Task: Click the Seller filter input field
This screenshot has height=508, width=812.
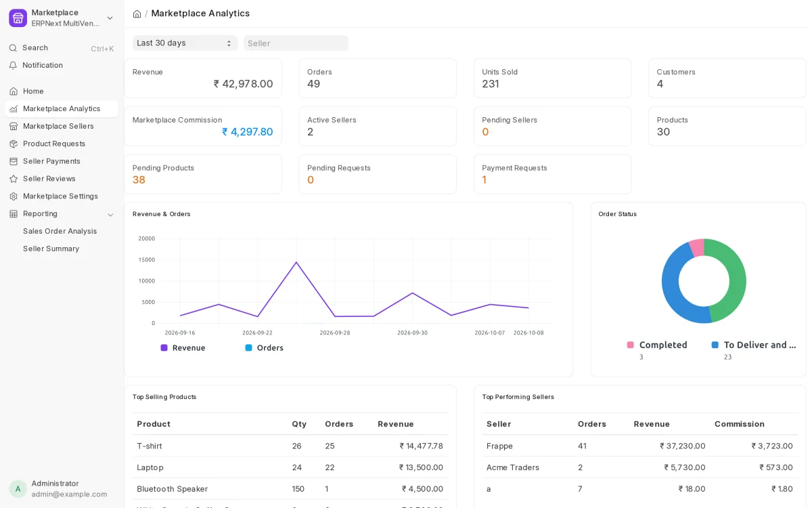Action: click(296, 43)
